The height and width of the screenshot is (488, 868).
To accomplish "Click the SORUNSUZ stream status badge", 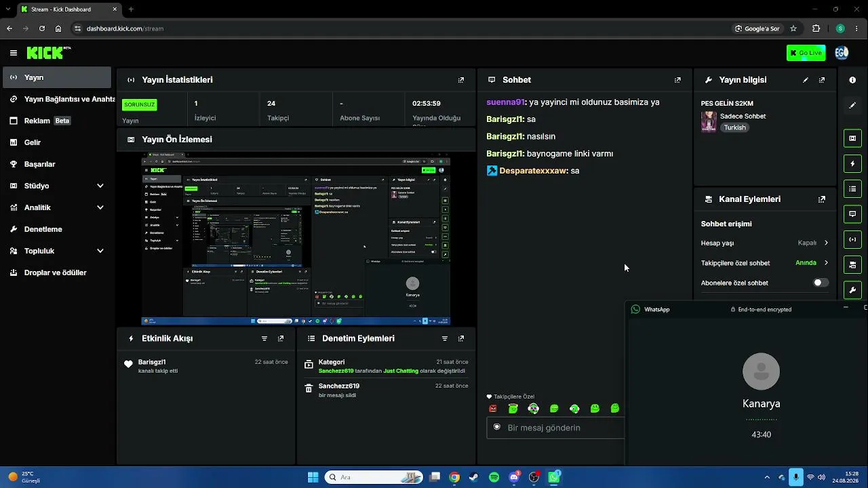I will (x=140, y=105).
